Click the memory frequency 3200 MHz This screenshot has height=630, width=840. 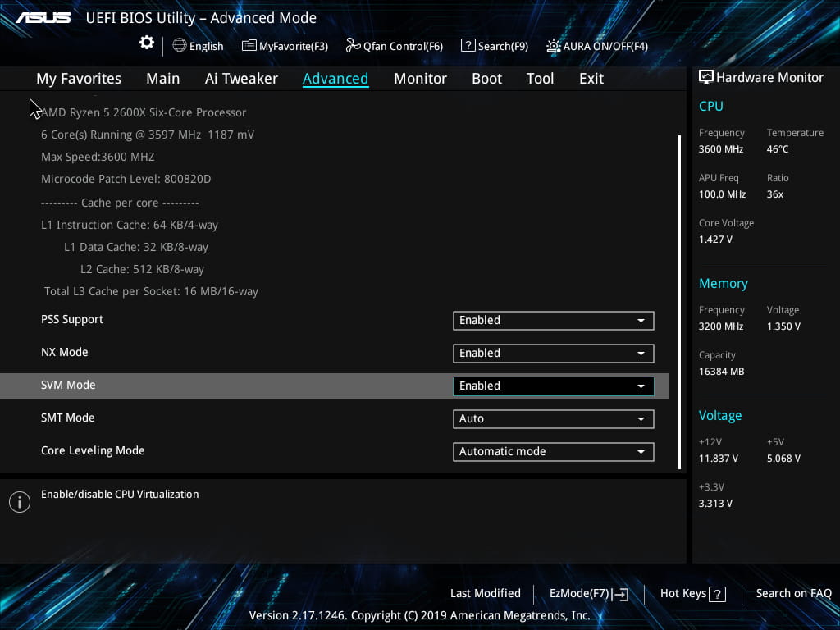(x=720, y=326)
